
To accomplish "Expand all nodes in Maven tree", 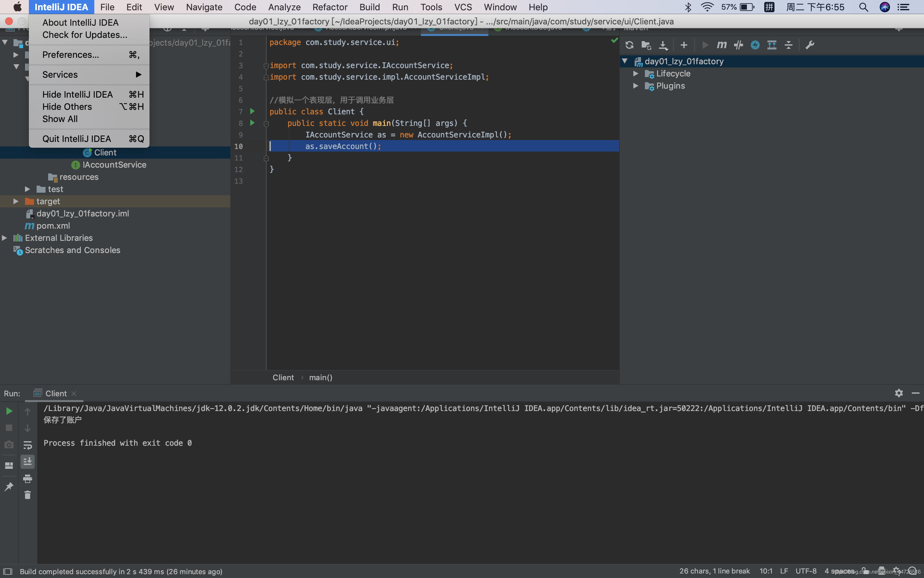I will (x=772, y=45).
